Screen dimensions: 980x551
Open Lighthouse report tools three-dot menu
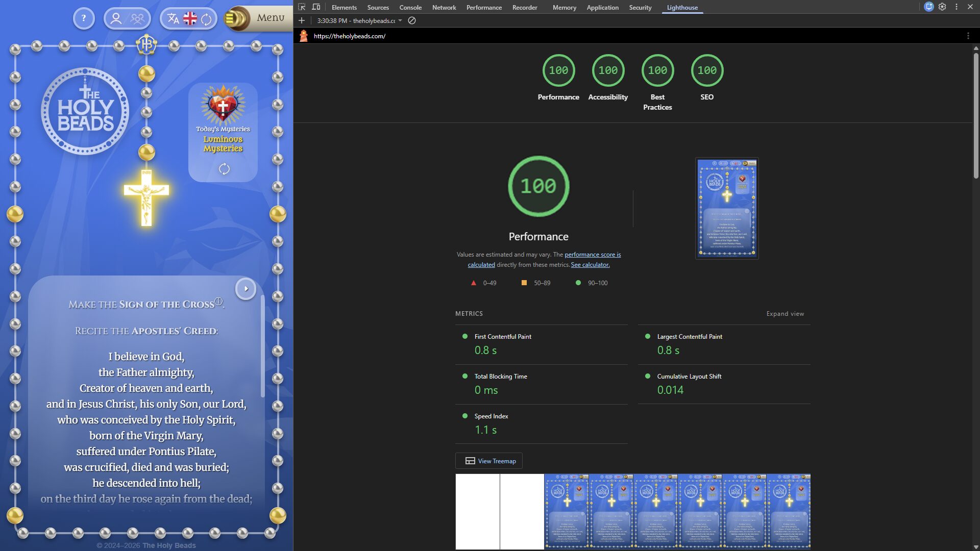[968, 36]
